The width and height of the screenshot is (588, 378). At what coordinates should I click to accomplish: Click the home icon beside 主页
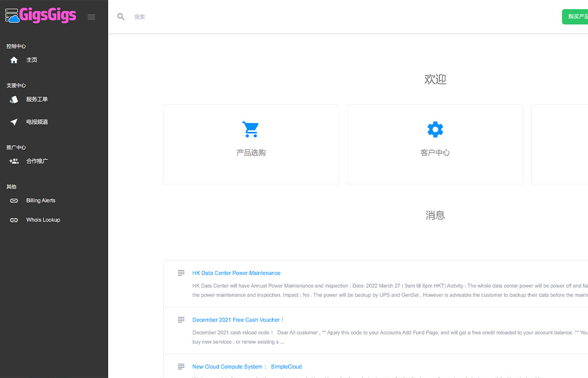click(14, 60)
